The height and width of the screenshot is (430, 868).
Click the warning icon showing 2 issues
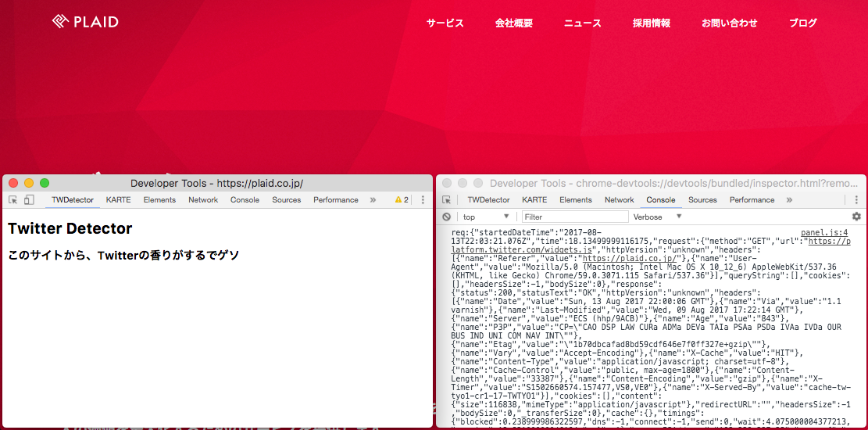pyautogui.click(x=402, y=200)
